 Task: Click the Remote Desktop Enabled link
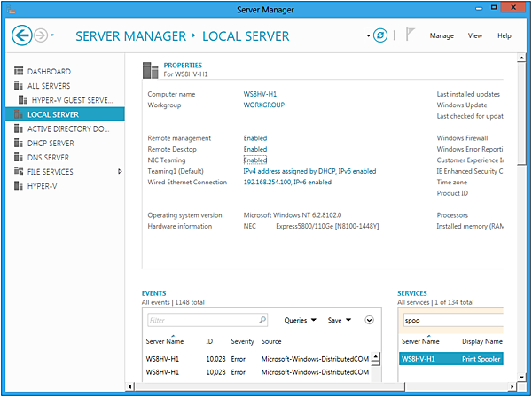pos(255,149)
